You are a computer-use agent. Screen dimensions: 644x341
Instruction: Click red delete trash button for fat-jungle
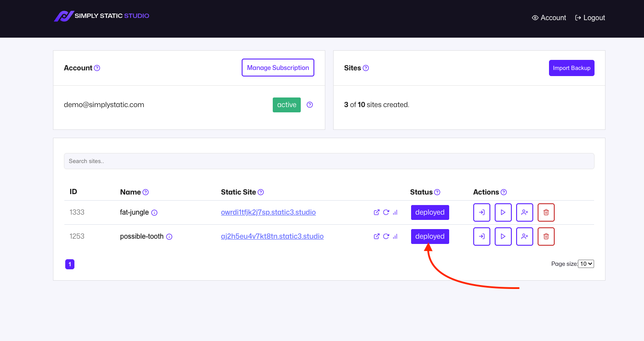pyautogui.click(x=546, y=212)
